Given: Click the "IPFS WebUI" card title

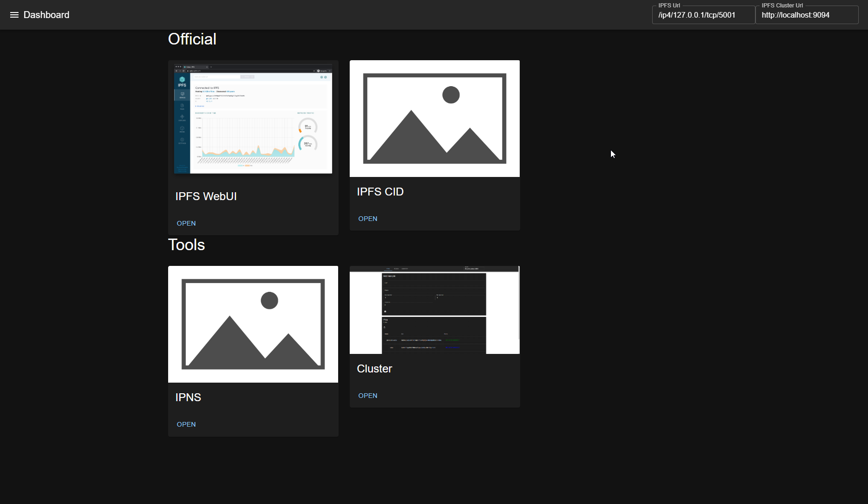Looking at the screenshot, I should (x=206, y=196).
